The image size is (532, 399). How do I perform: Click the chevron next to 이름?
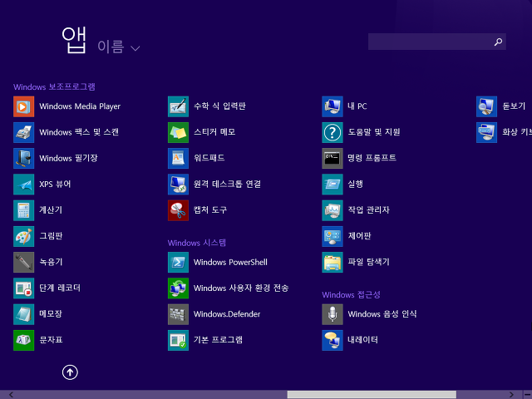point(135,48)
